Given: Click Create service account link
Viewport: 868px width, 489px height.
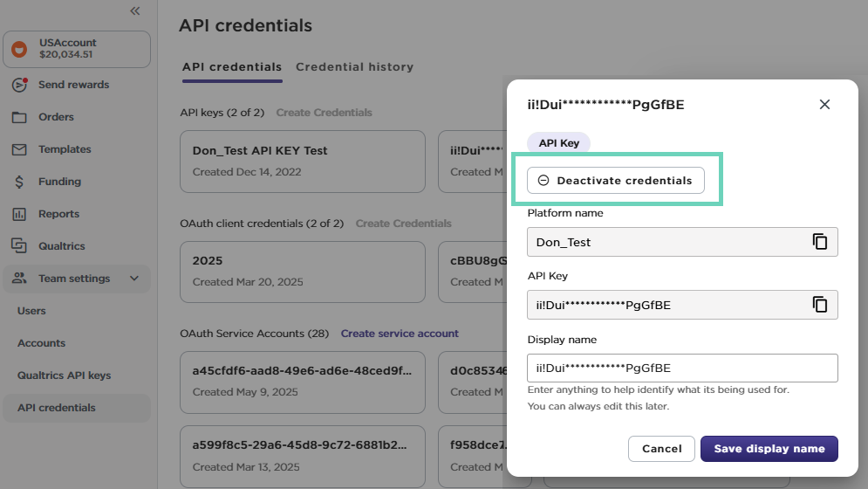Looking at the screenshot, I should pos(400,334).
